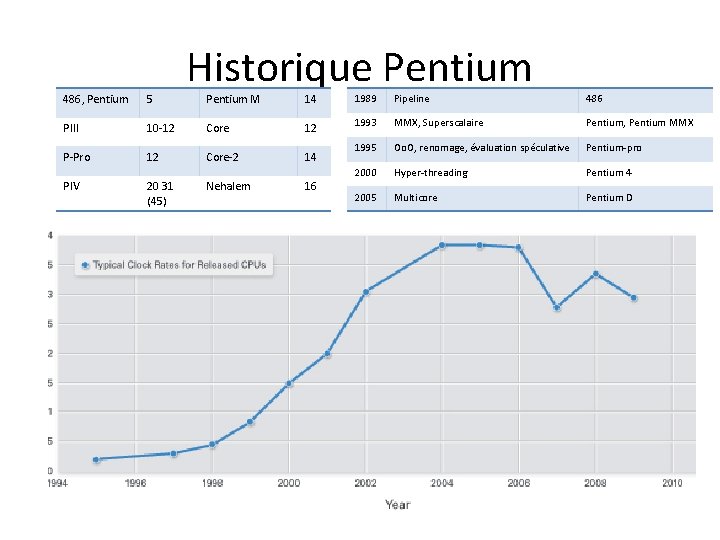Image resolution: width=720 pixels, height=540 pixels.
Task: Click the 'P-Pro' row label
Action: (x=77, y=157)
